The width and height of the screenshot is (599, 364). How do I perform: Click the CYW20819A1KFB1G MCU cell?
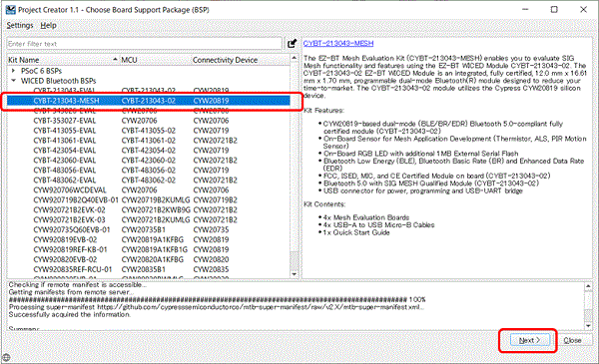[155, 249]
